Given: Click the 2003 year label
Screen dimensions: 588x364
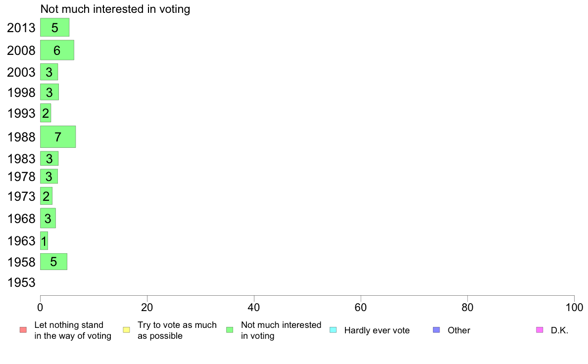Looking at the screenshot, I should (x=21, y=72).
